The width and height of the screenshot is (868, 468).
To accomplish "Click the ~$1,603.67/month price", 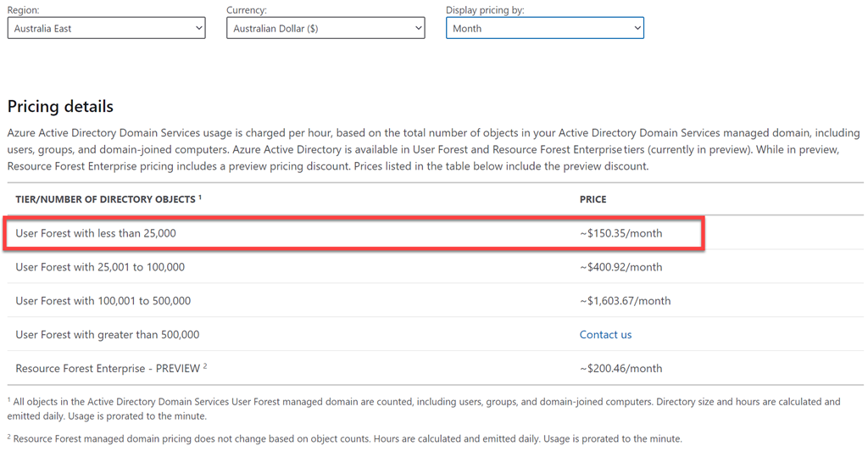I will tap(625, 301).
